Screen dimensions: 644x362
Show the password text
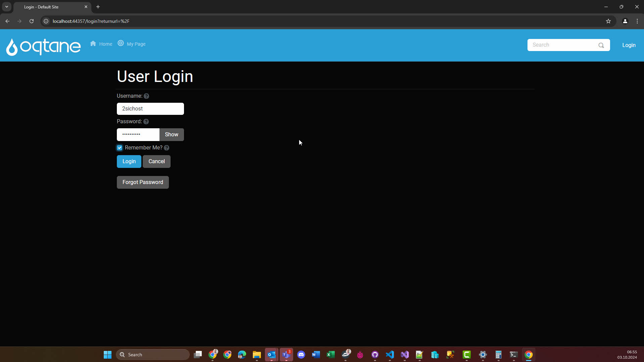171,135
